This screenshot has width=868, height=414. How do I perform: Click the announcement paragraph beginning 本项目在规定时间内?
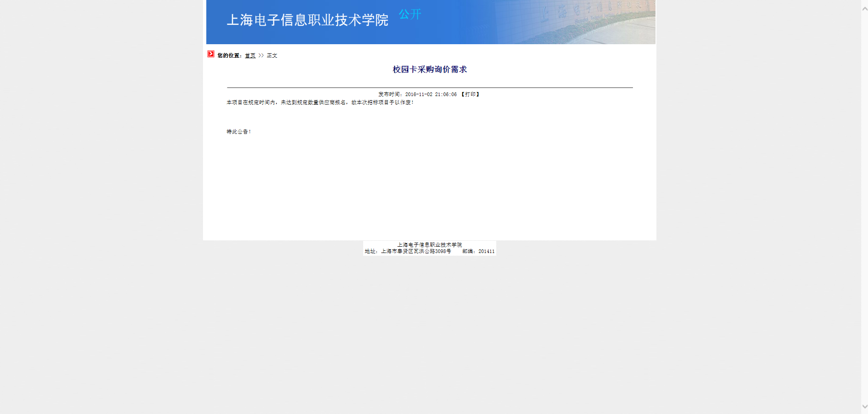click(x=320, y=102)
